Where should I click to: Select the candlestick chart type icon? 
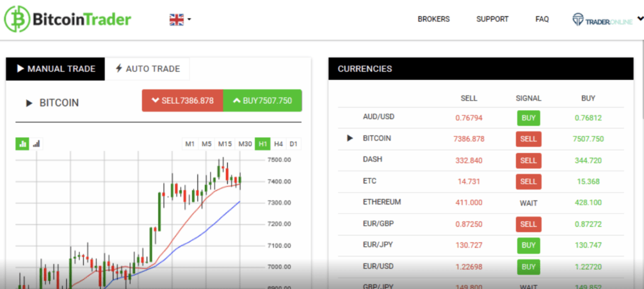click(23, 144)
